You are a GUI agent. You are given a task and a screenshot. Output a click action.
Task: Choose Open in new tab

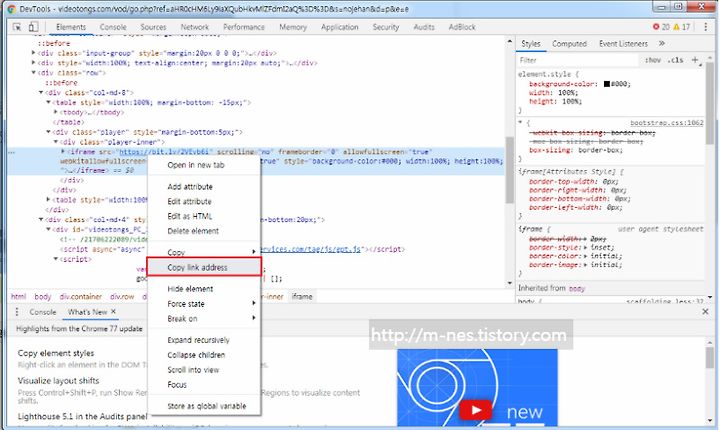pos(204,165)
